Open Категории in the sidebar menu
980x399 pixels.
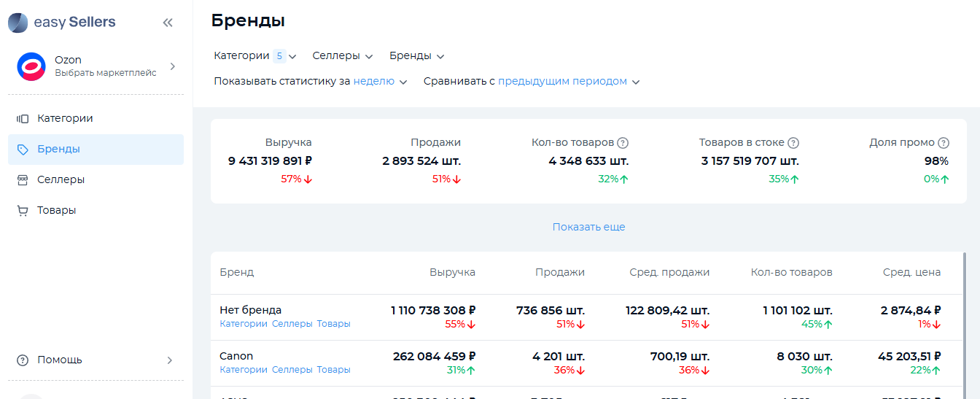click(65, 118)
